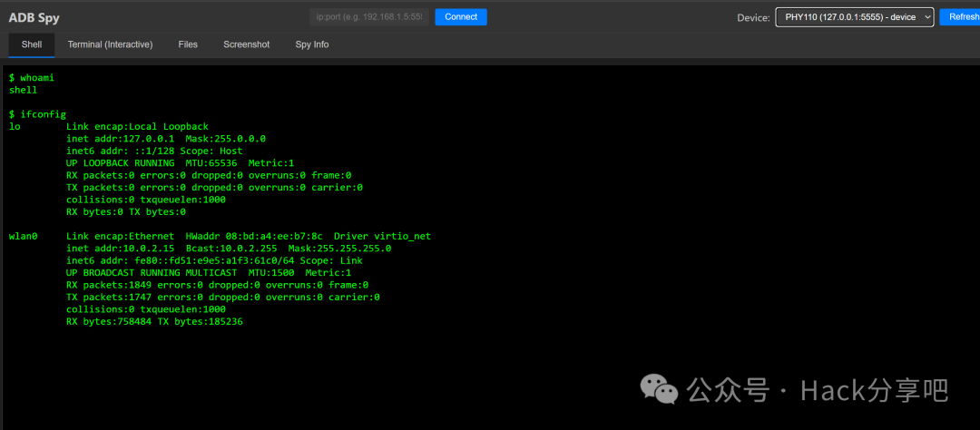Click the wlan0 interface name

(x=24, y=236)
